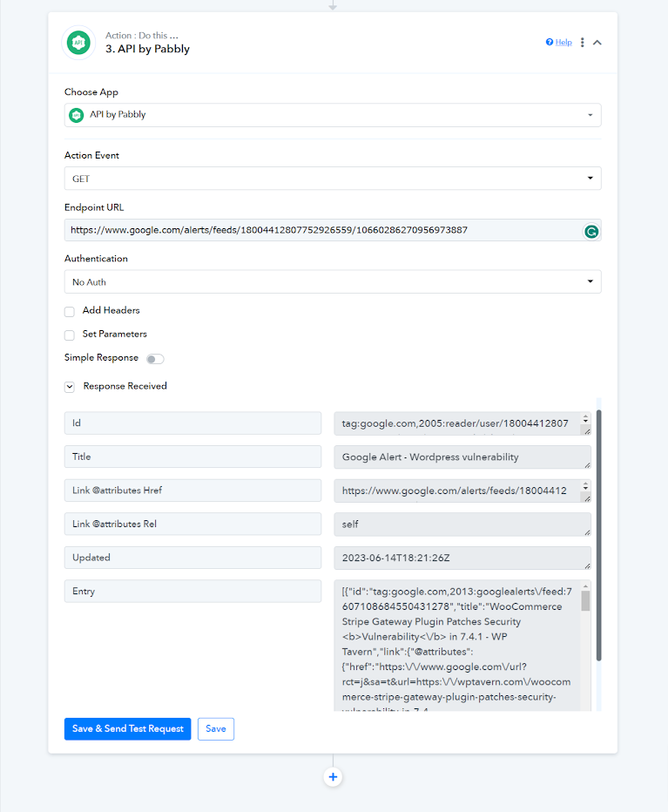668x812 pixels.
Task: Click the Link @attributes Href label field
Action: (x=192, y=491)
